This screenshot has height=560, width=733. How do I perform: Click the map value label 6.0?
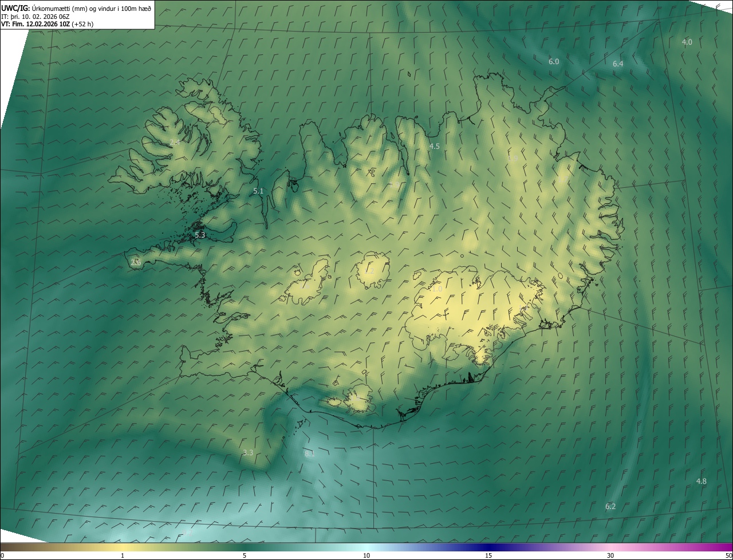554,62
